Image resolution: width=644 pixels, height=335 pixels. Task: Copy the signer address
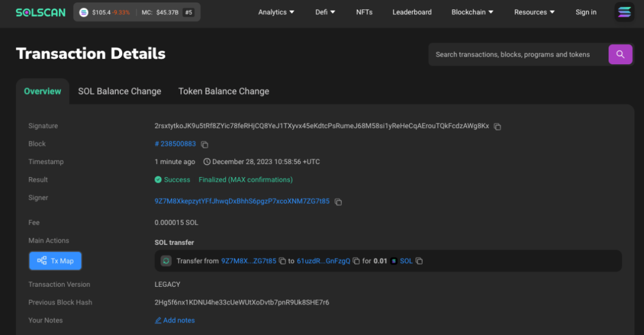coord(338,202)
